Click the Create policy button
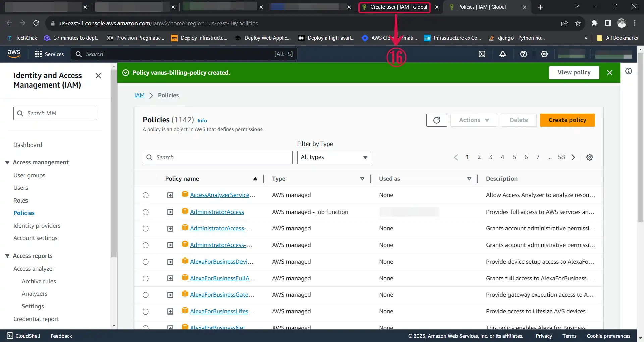The image size is (644, 342). pos(567,120)
